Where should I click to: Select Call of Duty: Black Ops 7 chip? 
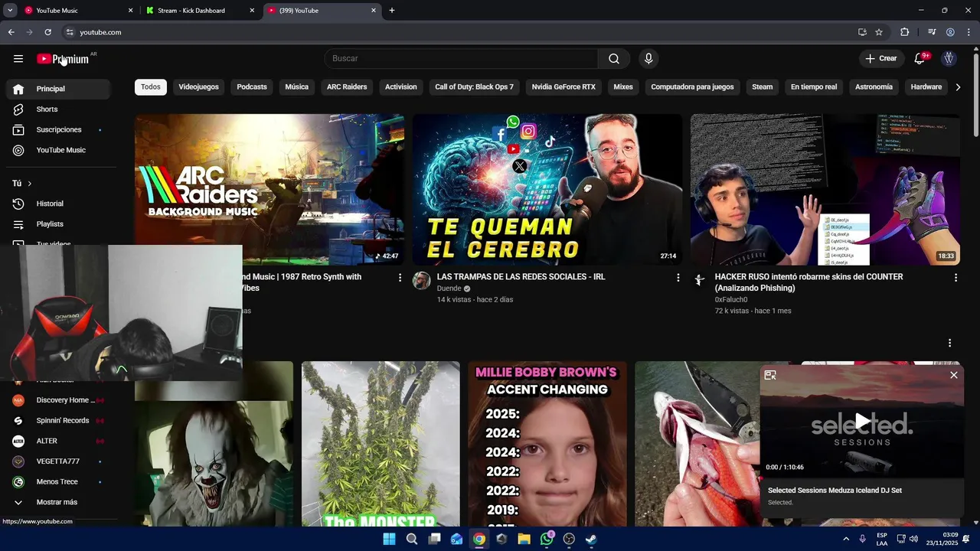tap(475, 87)
